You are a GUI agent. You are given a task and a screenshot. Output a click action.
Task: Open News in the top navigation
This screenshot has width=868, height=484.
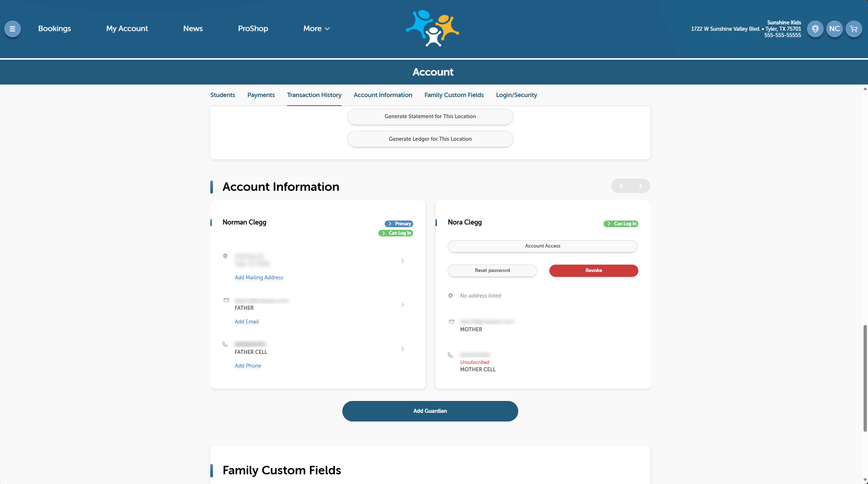click(x=193, y=29)
